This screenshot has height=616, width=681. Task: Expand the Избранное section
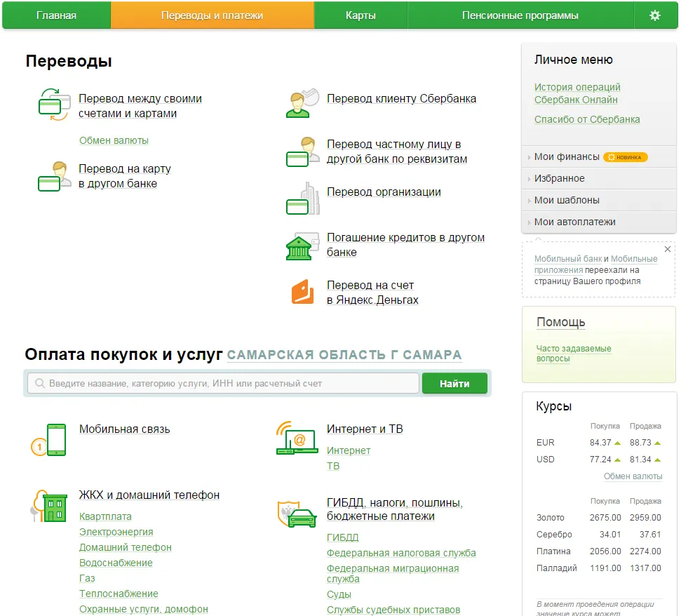pos(559,178)
